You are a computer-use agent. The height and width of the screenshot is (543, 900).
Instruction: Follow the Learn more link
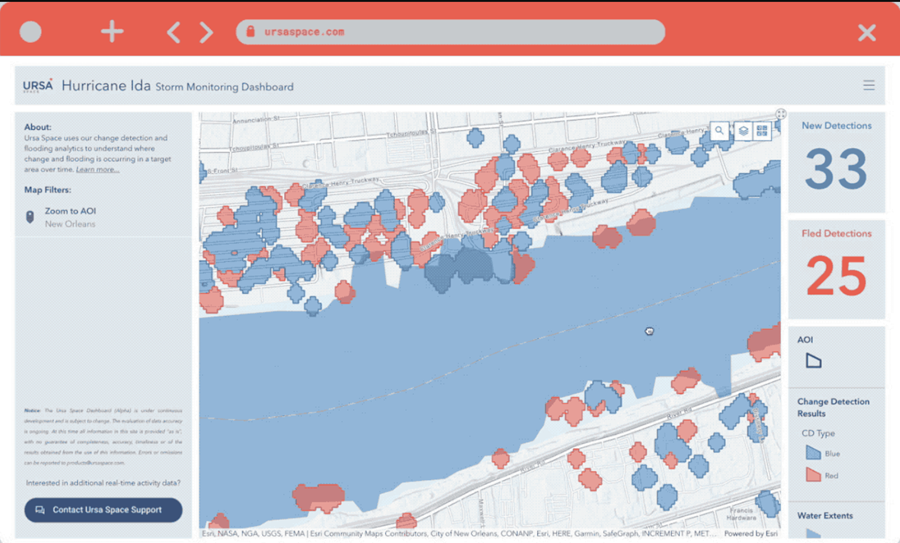tap(97, 170)
